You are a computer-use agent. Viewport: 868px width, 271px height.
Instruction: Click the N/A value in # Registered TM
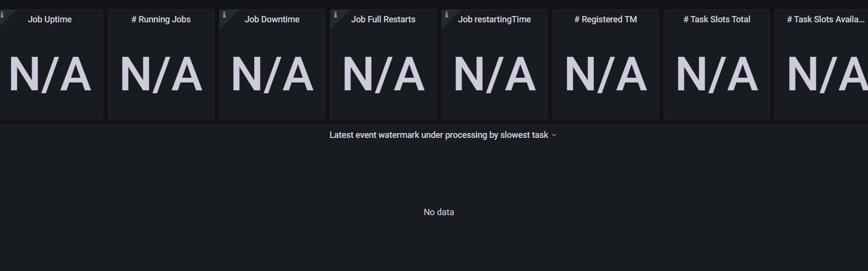pyautogui.click(x=606, y=75)
